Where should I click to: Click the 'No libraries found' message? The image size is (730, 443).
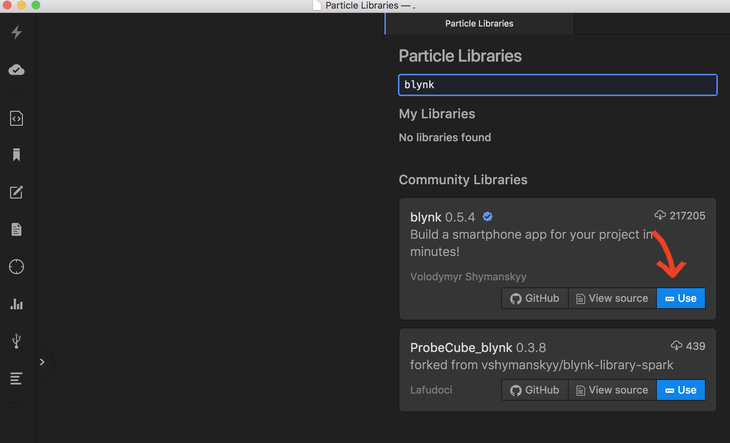(x=445, y=137)
